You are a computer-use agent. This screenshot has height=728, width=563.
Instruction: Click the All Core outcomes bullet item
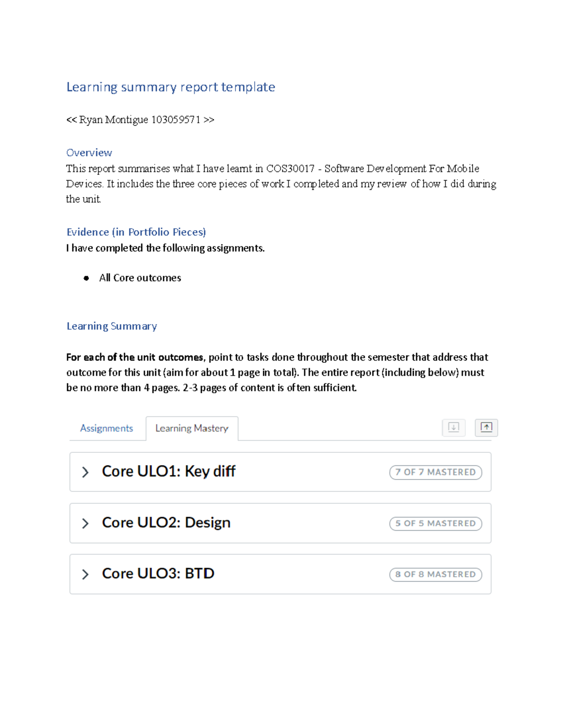[140, 278]
